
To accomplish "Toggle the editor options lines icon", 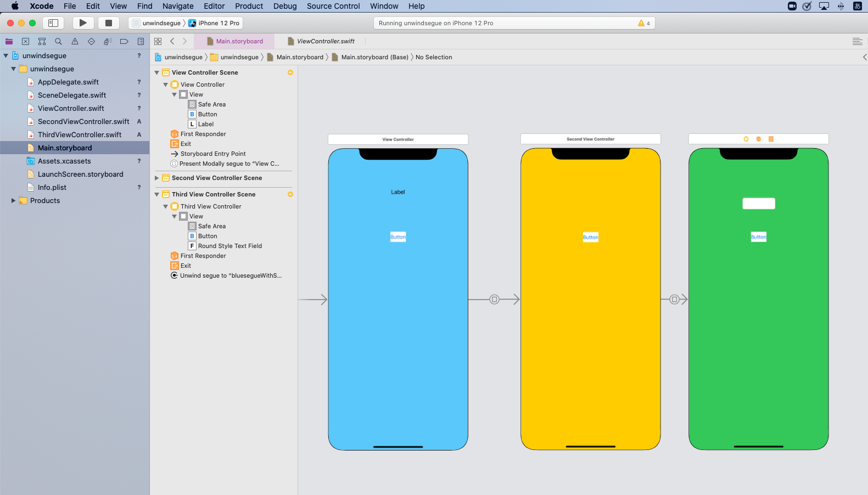I will tap(857, 41).
